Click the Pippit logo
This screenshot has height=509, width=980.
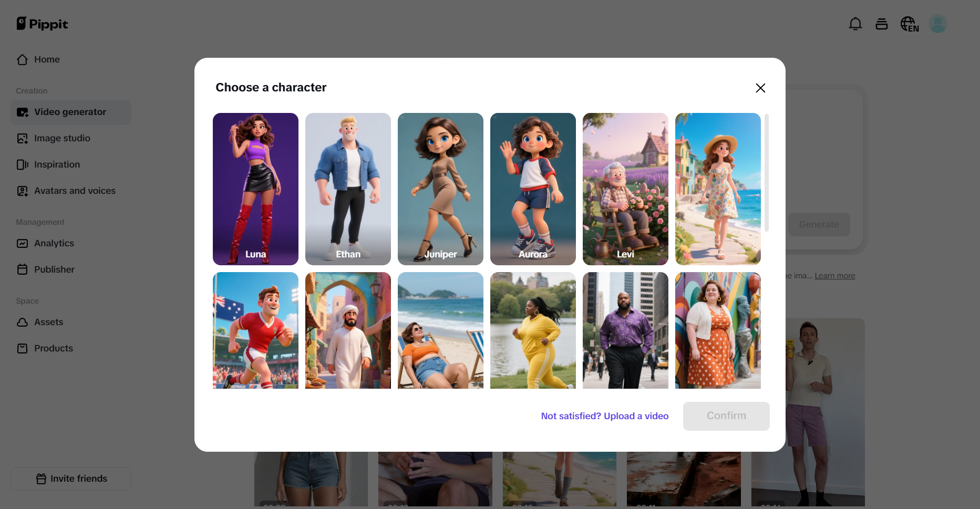(x=42, y=24)
